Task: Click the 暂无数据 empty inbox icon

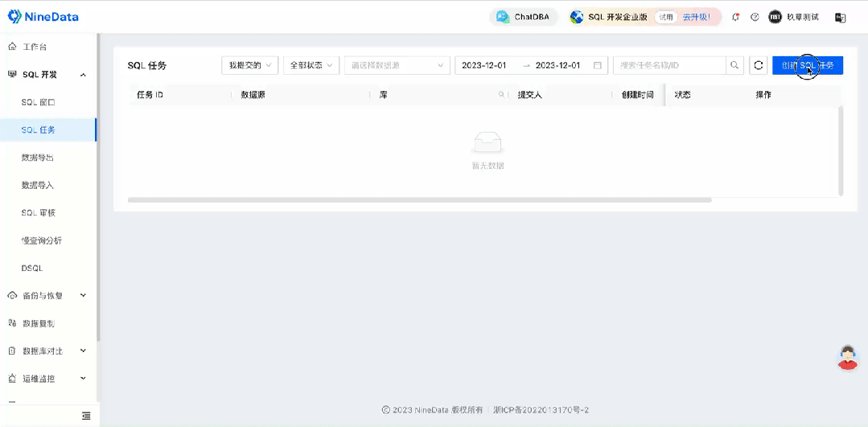Action: point(487,144)
